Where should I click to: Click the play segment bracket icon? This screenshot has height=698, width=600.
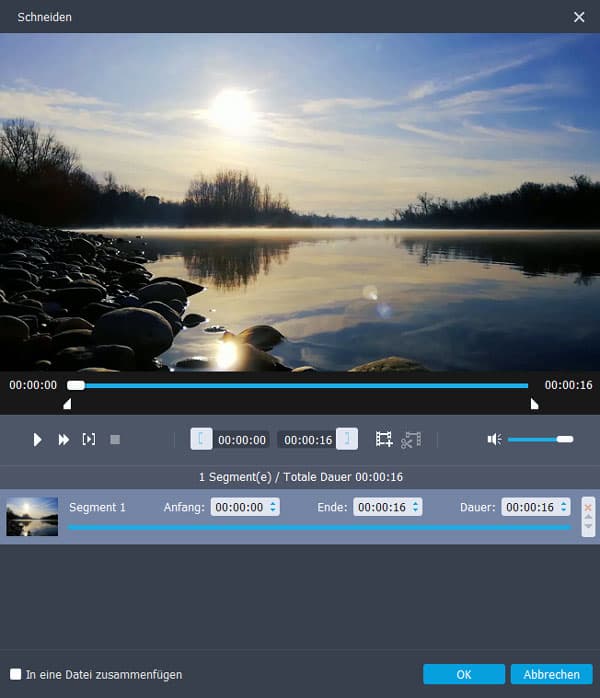pos(89,440)
